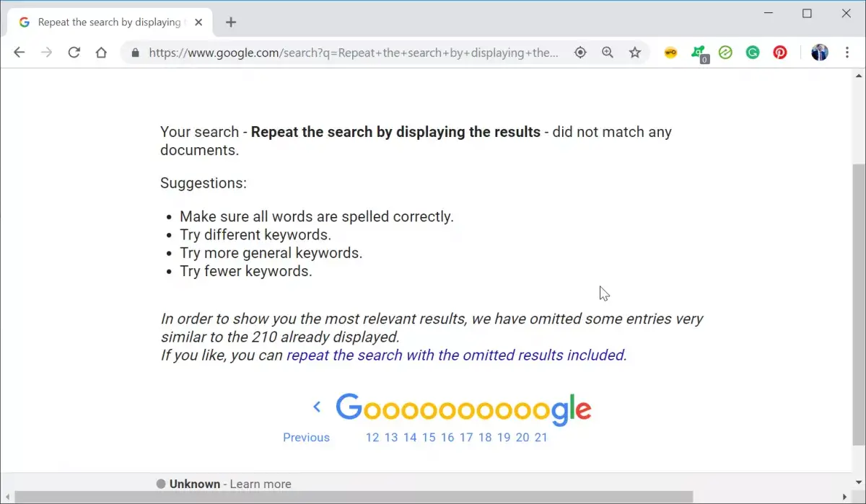
Task: Open results page 16
Action: coord(447,437)
